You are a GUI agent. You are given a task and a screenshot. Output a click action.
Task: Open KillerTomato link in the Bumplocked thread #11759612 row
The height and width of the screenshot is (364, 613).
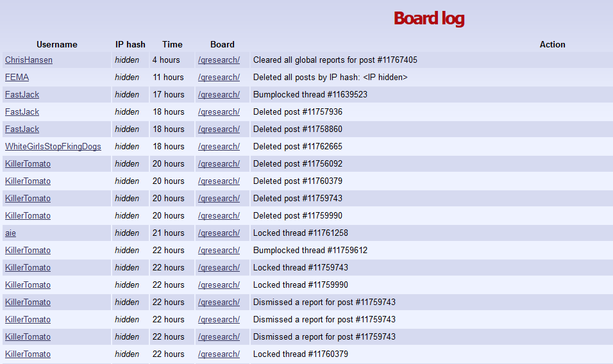coord(28,251)
